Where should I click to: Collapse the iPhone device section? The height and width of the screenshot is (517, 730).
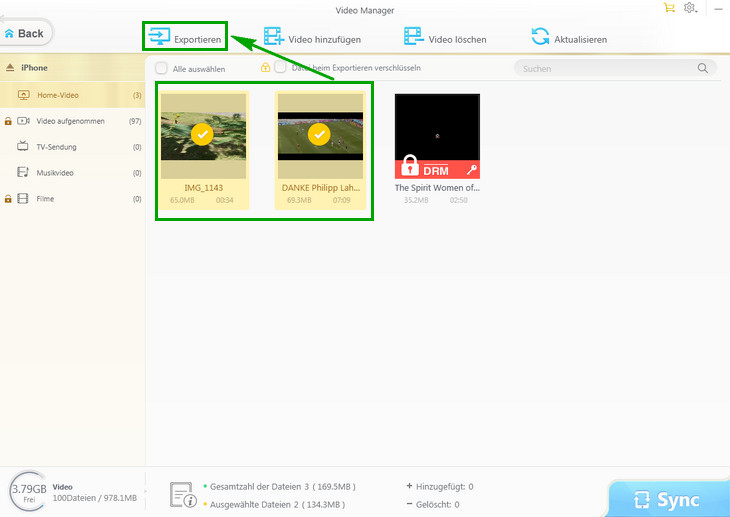[10, 68]
